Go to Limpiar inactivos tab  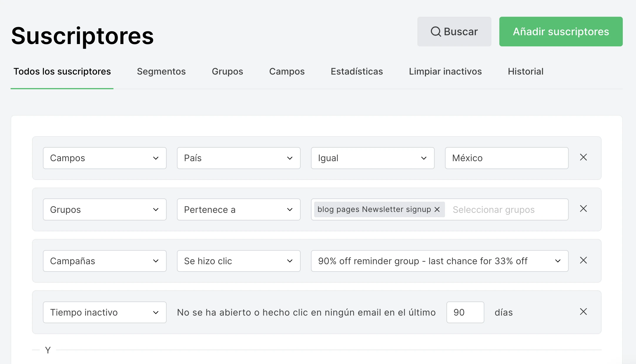[445, 71]
